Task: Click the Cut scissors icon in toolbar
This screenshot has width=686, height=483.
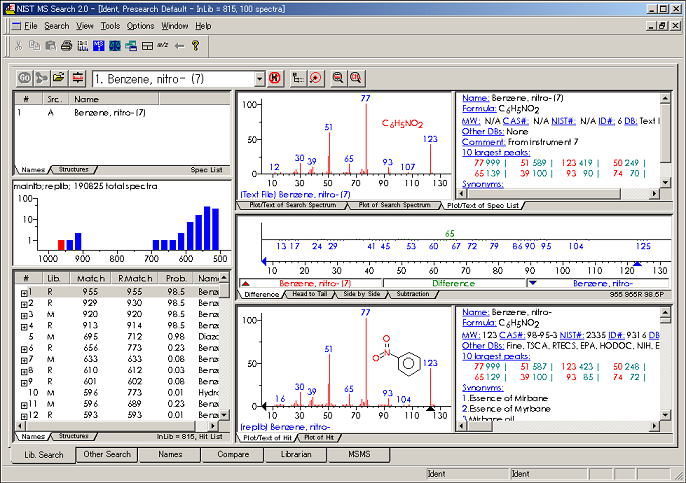Action: (x=18, y=46)
